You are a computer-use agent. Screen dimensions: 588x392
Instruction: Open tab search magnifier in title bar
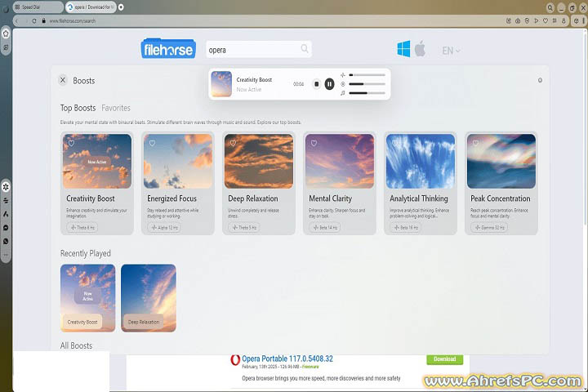pos(550,7)
